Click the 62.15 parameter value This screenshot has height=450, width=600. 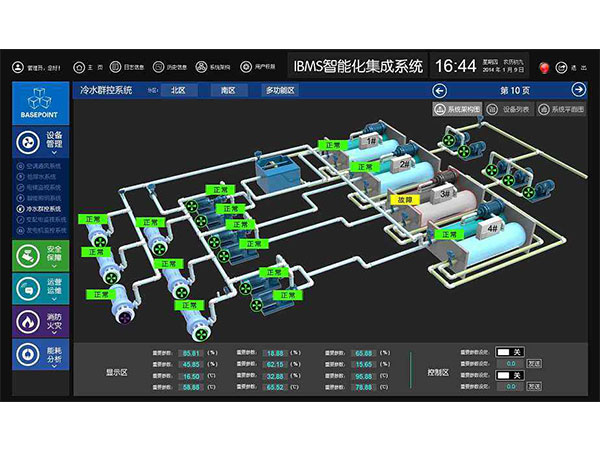point(275,365)
